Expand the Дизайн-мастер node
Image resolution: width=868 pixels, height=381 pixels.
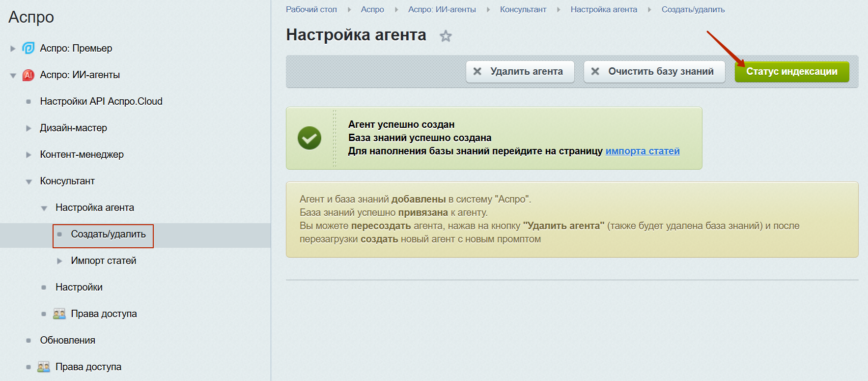point(28,128)
